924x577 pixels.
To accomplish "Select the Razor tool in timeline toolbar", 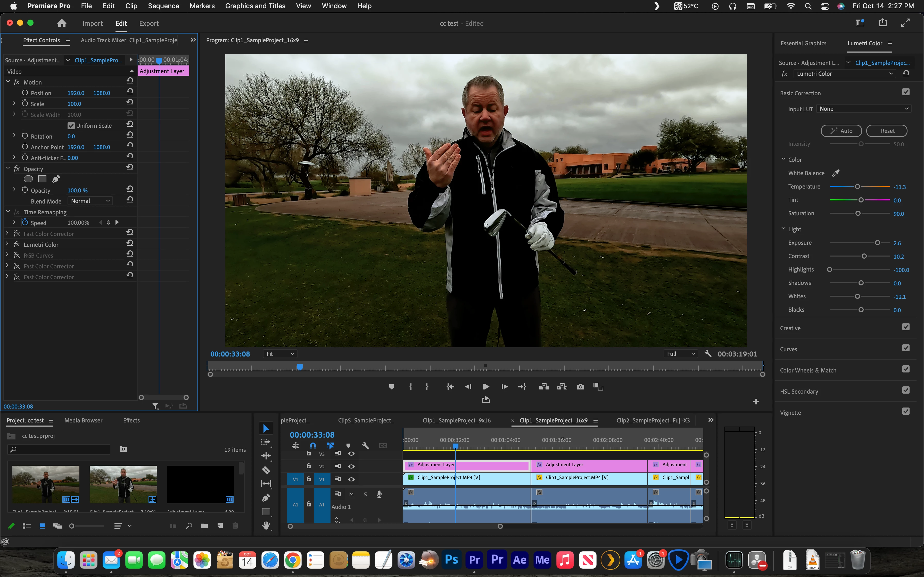I will (x=266, y=470).
